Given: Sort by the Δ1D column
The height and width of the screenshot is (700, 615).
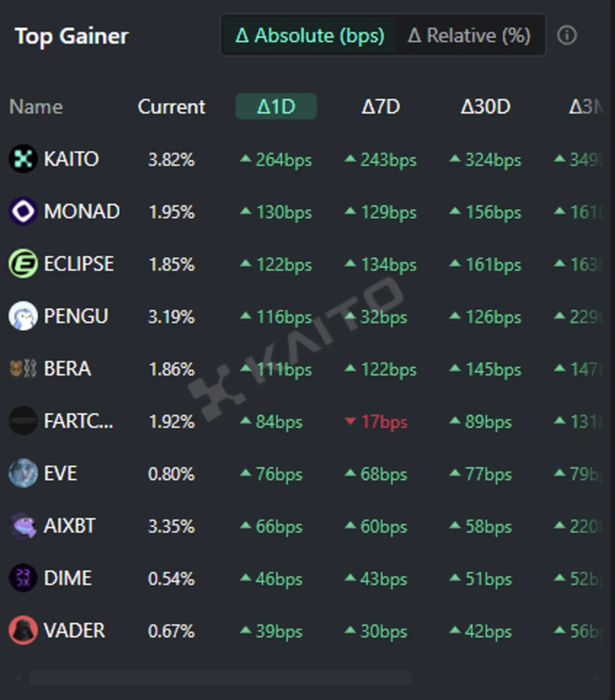Looking at the screenshot, I should coord(276,107).
